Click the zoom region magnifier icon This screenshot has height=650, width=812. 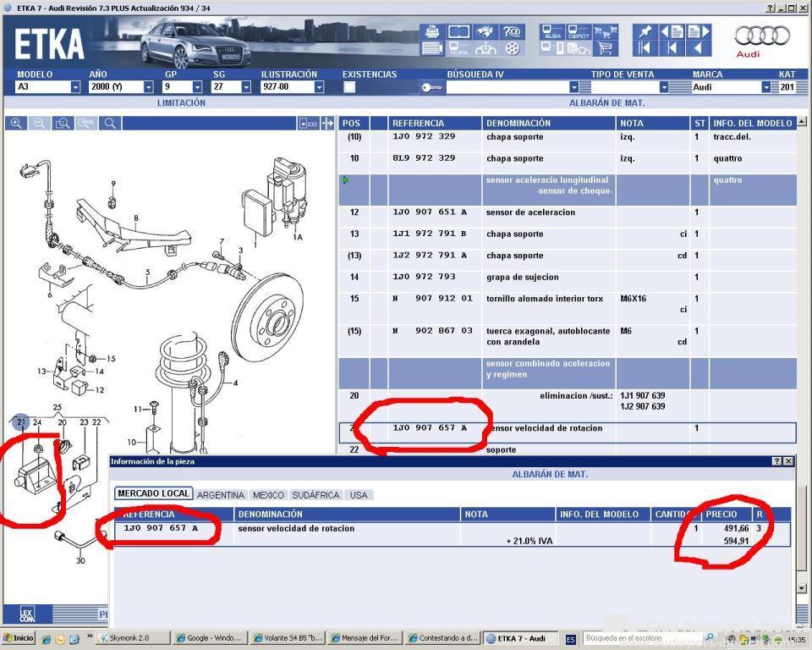pyautogui.click(x=63, y=124)
